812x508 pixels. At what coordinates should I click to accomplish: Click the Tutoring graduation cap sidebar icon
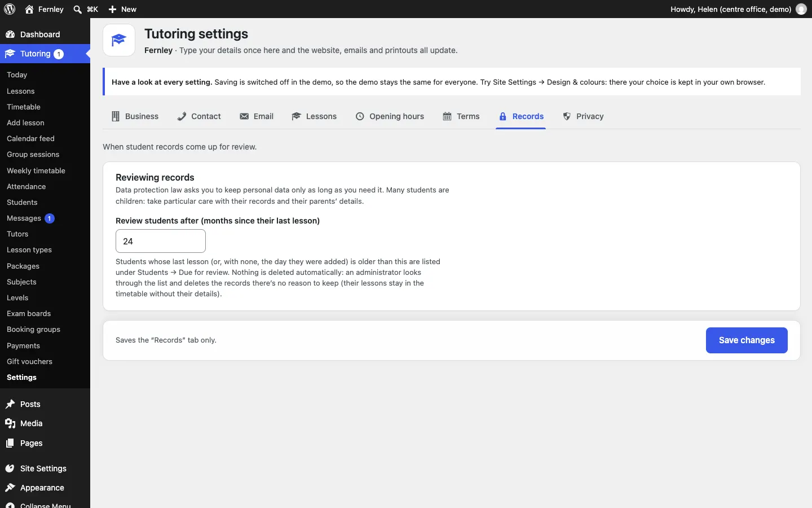(10, 54)
